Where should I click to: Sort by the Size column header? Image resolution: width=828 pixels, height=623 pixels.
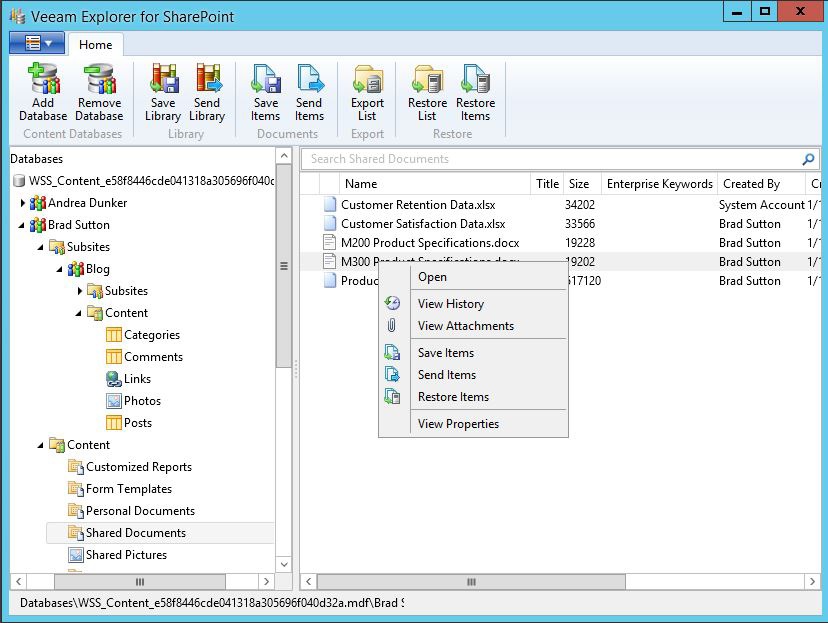click(582, 184)
